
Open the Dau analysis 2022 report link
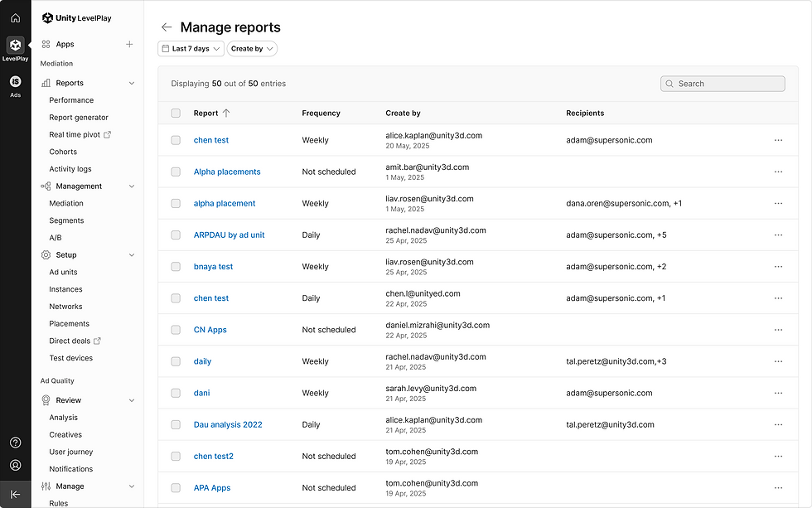tap(228, 424)
